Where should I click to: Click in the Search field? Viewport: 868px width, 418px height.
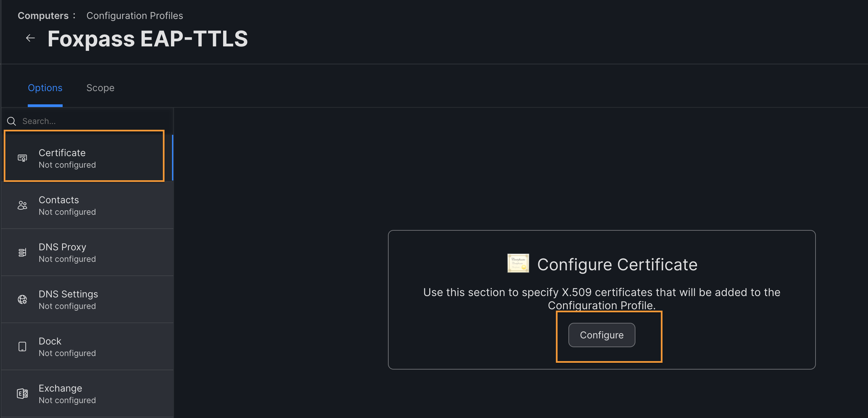pos(89,121)
